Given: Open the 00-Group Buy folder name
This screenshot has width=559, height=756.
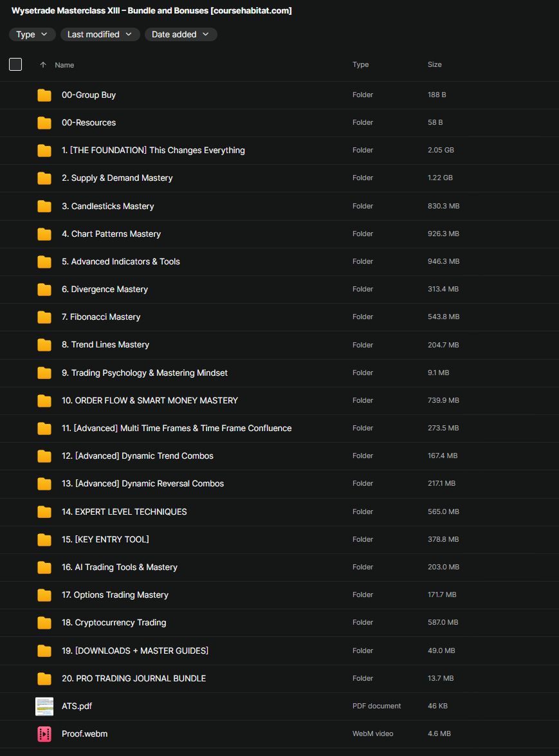Looking at the screenshot, I should pyautogui.click(x=89, y=95).
